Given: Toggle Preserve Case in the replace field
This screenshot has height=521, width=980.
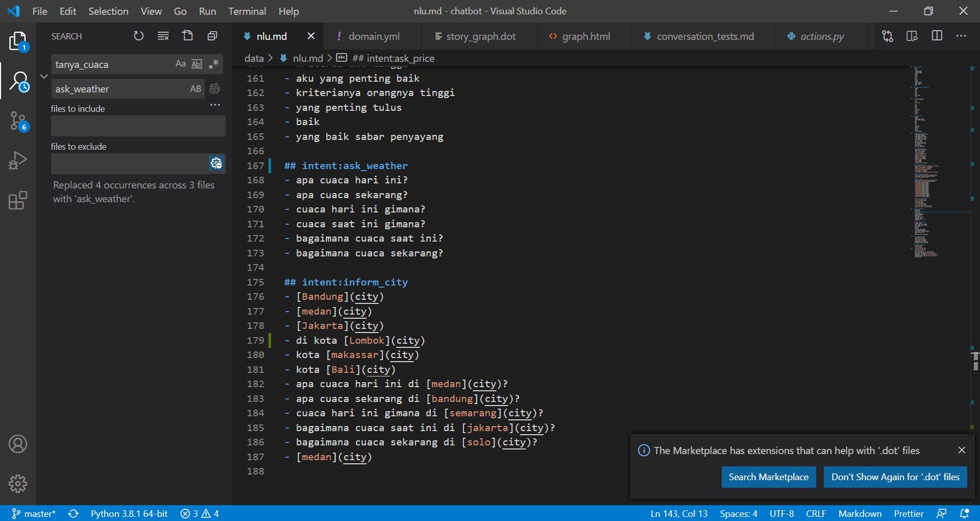Looking at the screenshot, I should 195,88.
